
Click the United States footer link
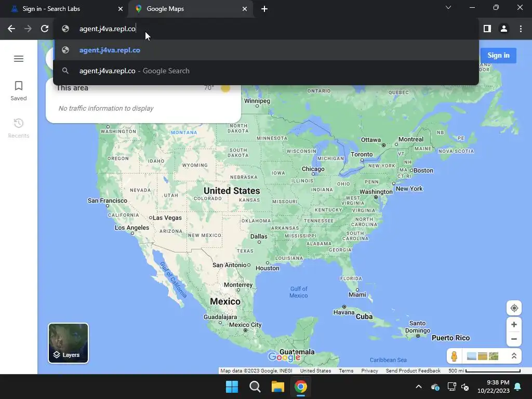[x=315, y=371]
